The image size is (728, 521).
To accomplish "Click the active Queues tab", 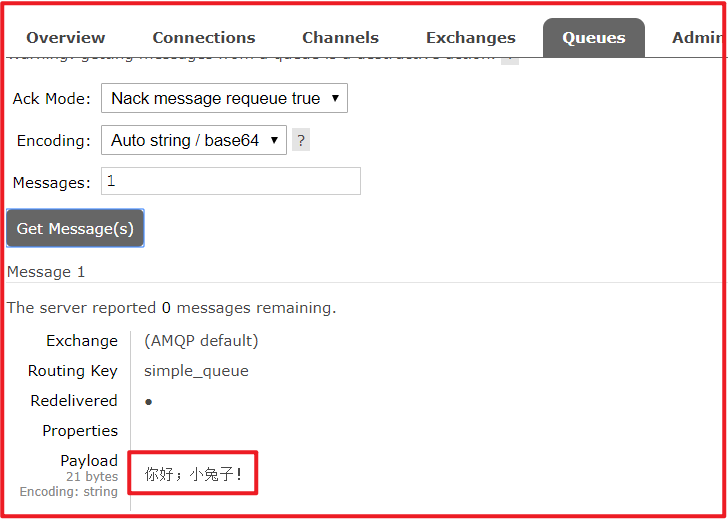I will point(593,38).
